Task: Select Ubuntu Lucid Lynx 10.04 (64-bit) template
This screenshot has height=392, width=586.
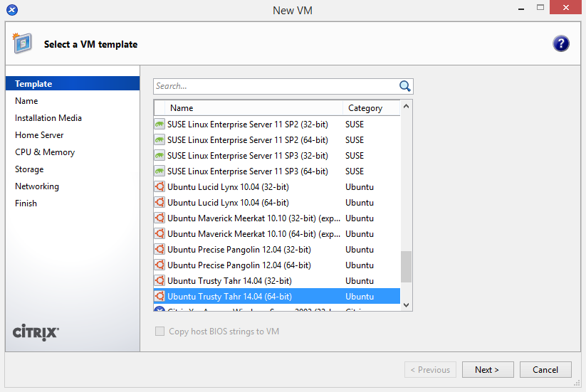Action: pyautogui.click(x=277, y=202)
